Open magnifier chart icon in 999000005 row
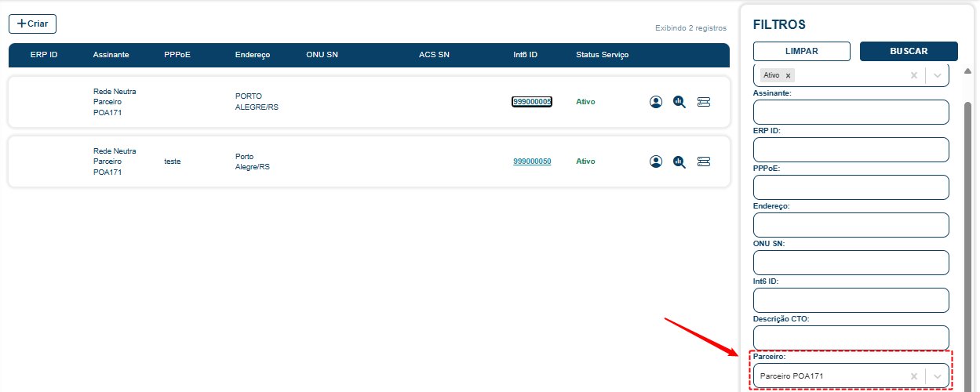The width and height of the screenshot is (980, 392). (x=679, y=102)
